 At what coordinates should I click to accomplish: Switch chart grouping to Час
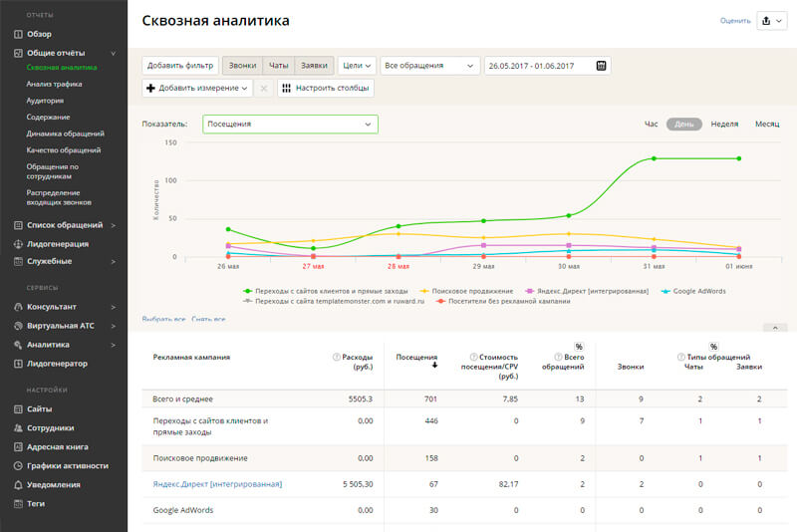(x=652, y=124)
